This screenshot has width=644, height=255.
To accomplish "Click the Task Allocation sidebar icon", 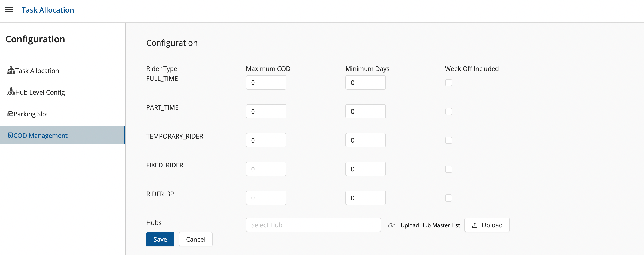I will (x=11, y=70).
